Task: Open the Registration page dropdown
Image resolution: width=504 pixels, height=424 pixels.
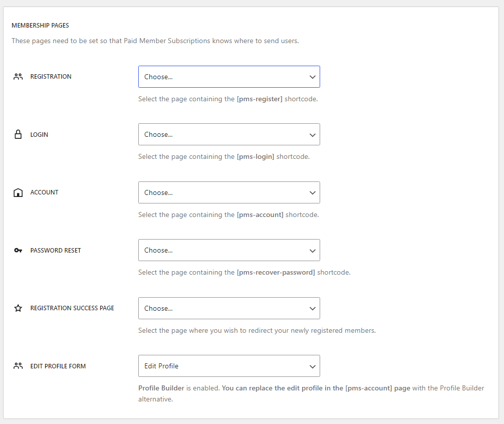Action: (x=229, y=77)
